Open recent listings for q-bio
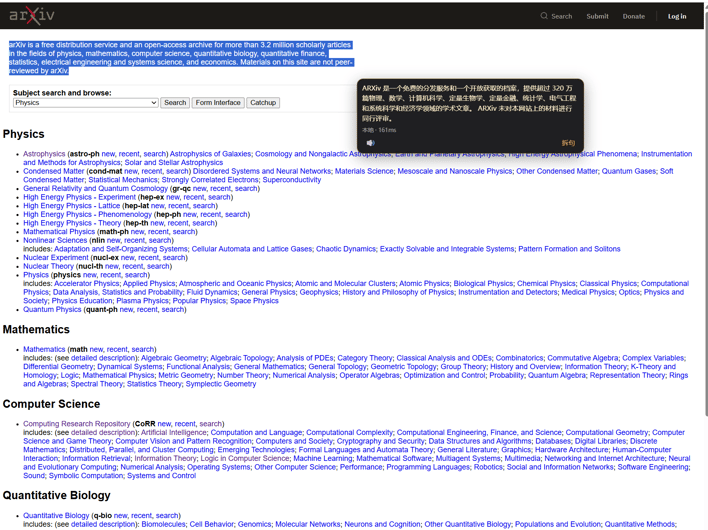Image resolution: width=708 pixels, height=530 pixels. (142, 516)
